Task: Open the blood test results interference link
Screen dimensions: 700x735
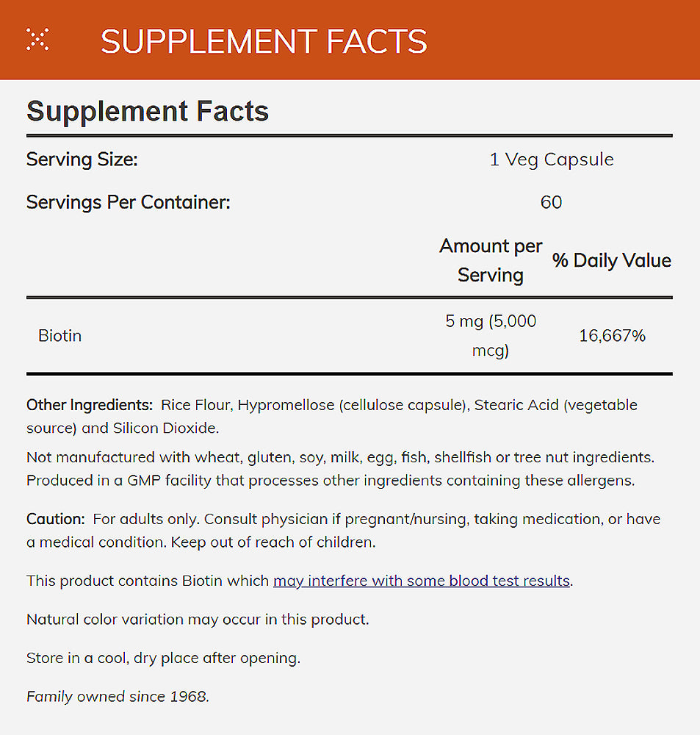Action: pos(422,581)
